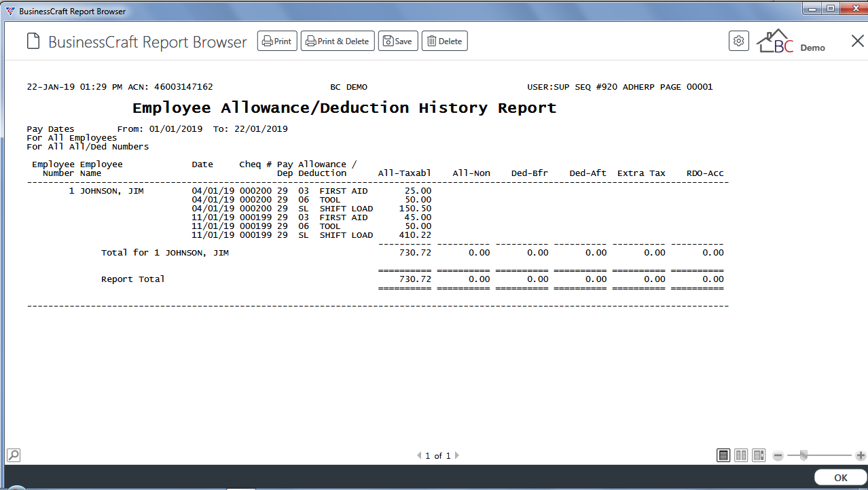This screenshot has width=868, height=490.
Task: Save the report
Action: [x=398, y=41]
